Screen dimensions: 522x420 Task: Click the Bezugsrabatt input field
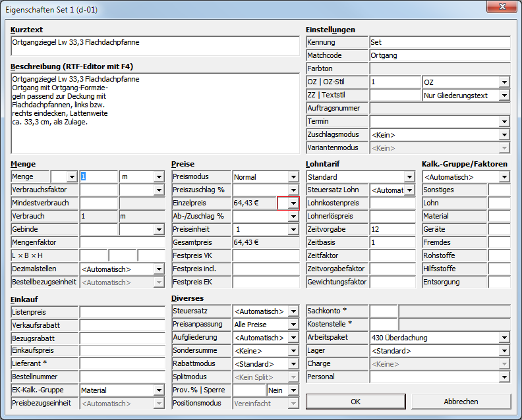click(x=122, y=338)
